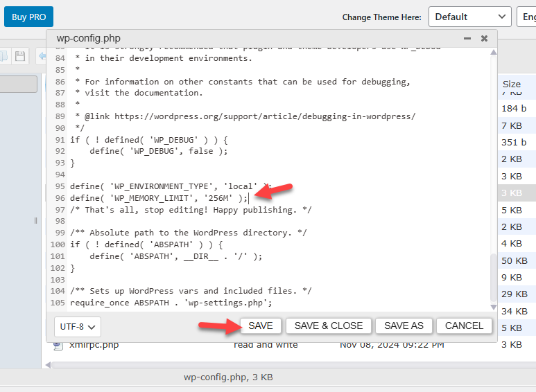Click the back arrow toolbar icon
536x392 pixels.
(42, 56)
